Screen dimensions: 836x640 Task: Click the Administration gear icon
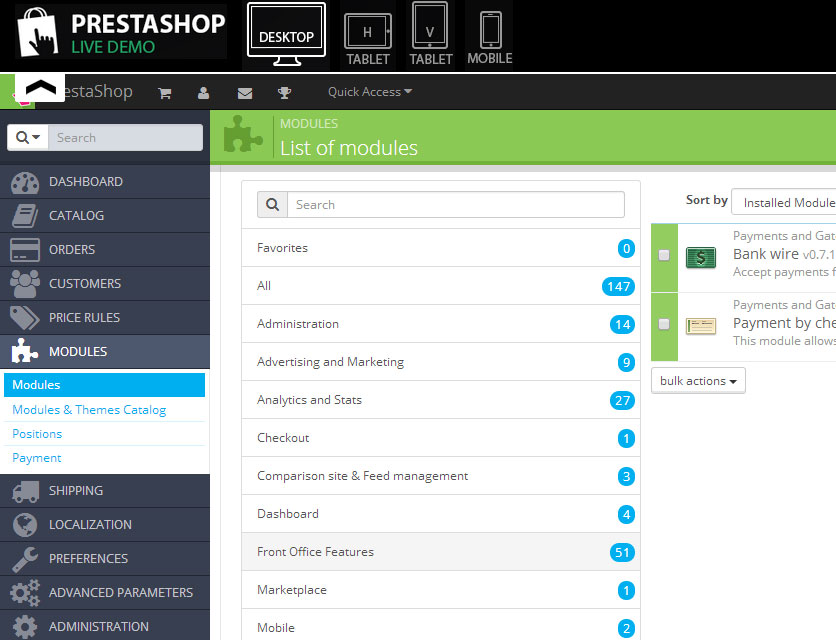point(25,627)
